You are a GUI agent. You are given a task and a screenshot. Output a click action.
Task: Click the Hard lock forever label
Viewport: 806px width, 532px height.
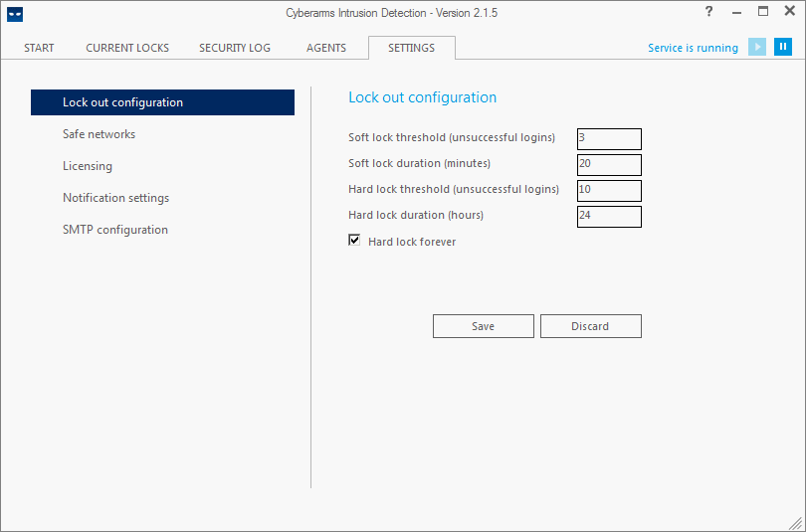pyautogui.click(x=412, y=242)
